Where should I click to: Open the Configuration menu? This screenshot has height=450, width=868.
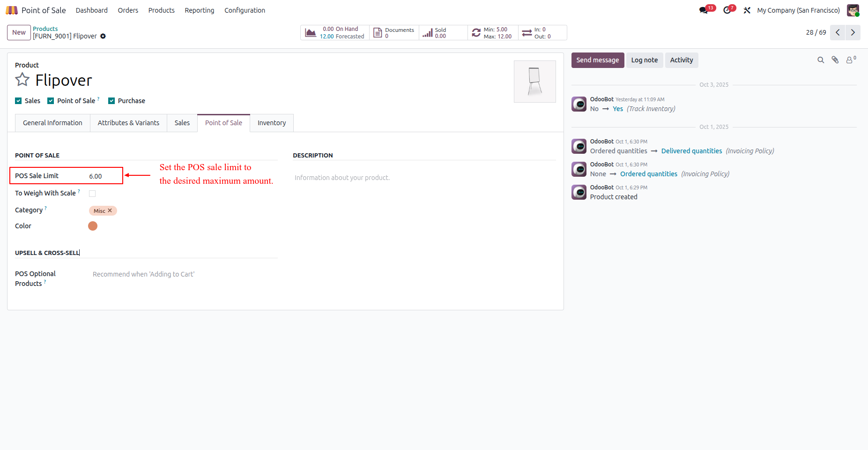245,10
